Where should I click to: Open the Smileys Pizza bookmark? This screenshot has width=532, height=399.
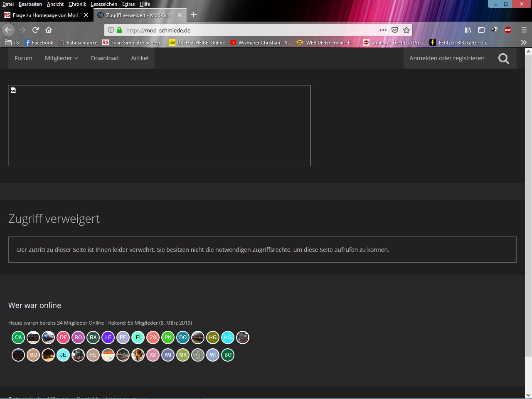394,42
